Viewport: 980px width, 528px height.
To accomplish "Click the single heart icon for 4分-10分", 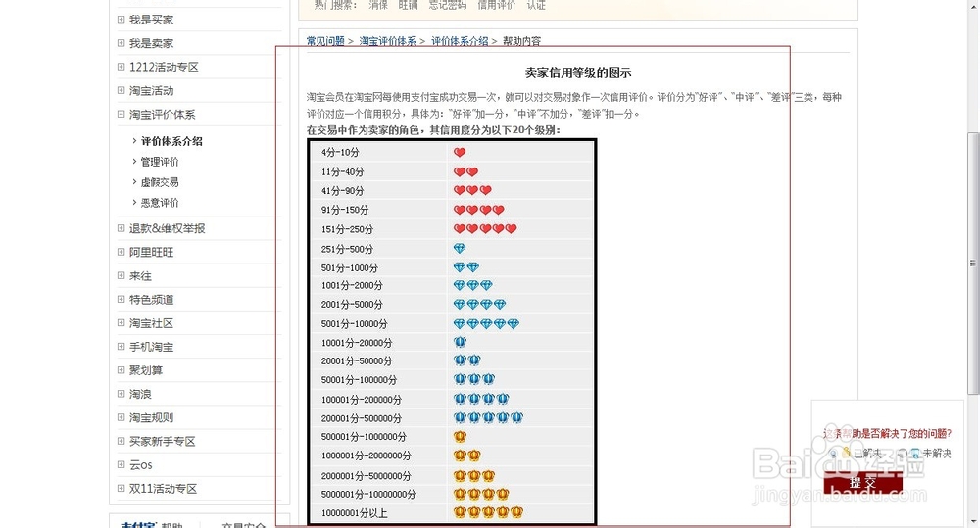I will pos(460,153).
